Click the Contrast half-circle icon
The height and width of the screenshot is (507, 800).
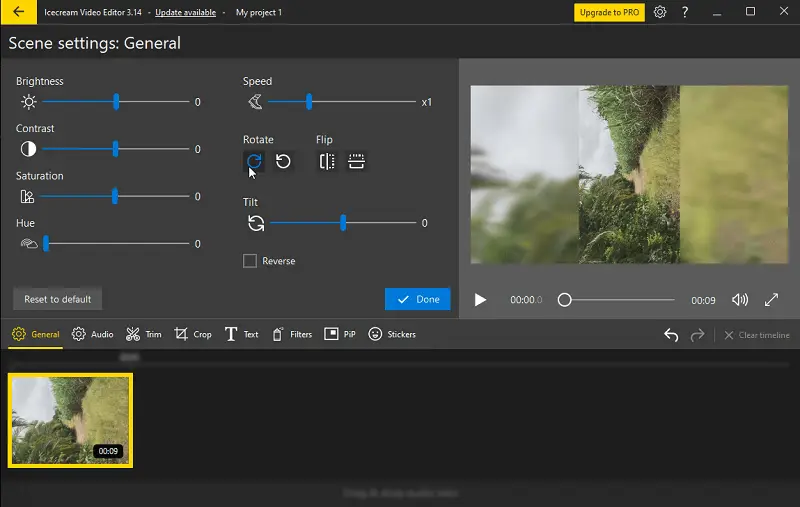29,149
